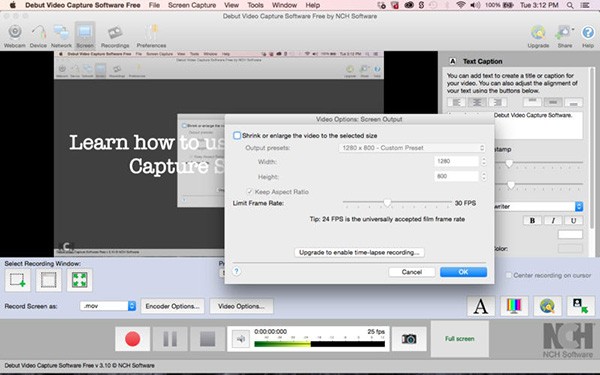Open the File menu
Image resolution: width=600 pixels, height=375 pixels.
(x=154, y=5)
